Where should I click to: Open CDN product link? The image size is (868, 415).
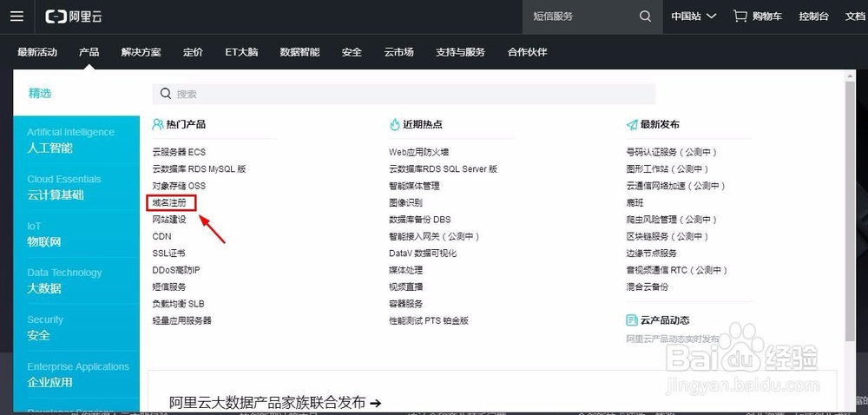pyautogui.click(x=162, y=236)
